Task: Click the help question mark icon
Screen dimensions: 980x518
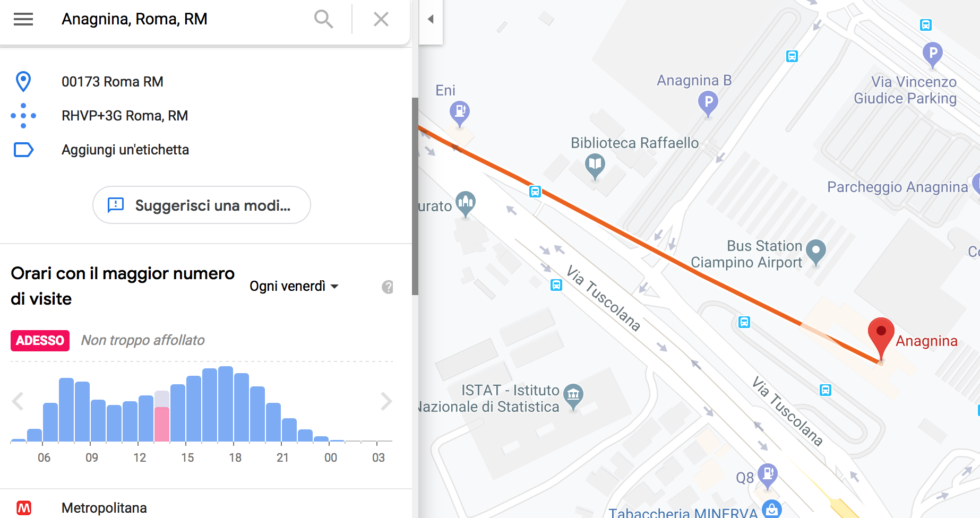Action: pyautogui.click(x=388, y=287)
